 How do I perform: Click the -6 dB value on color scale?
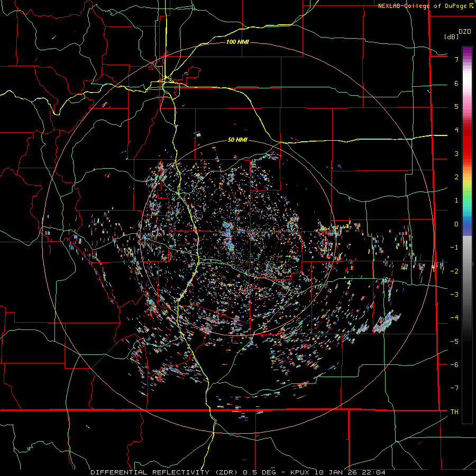(x=454, y=364)
